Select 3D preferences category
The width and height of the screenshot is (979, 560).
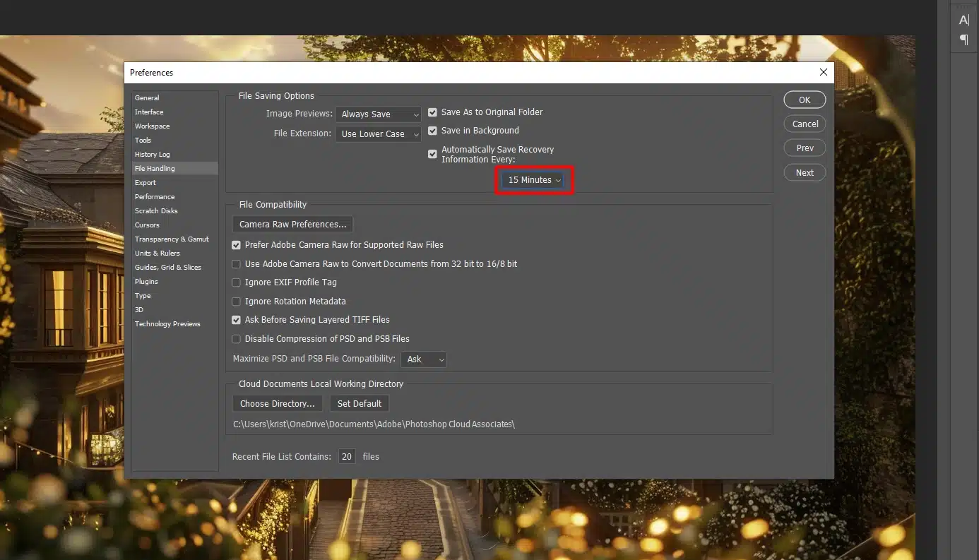(175, 309)
